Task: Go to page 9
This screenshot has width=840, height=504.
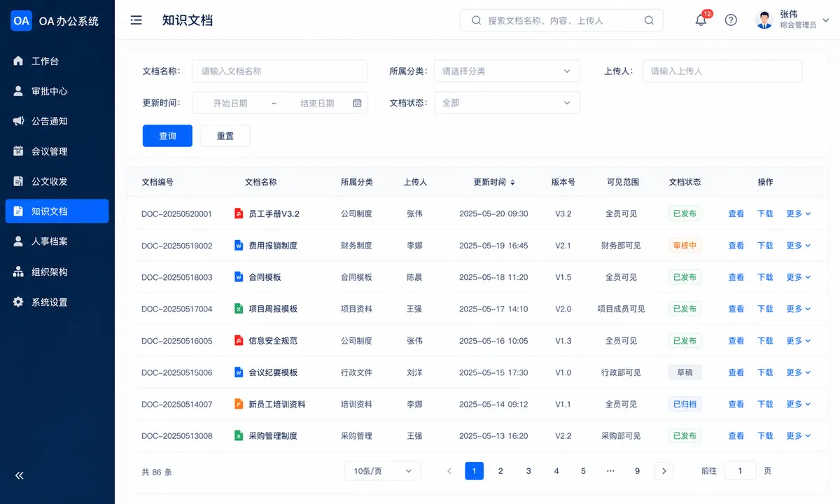Action: coord(637,471)
